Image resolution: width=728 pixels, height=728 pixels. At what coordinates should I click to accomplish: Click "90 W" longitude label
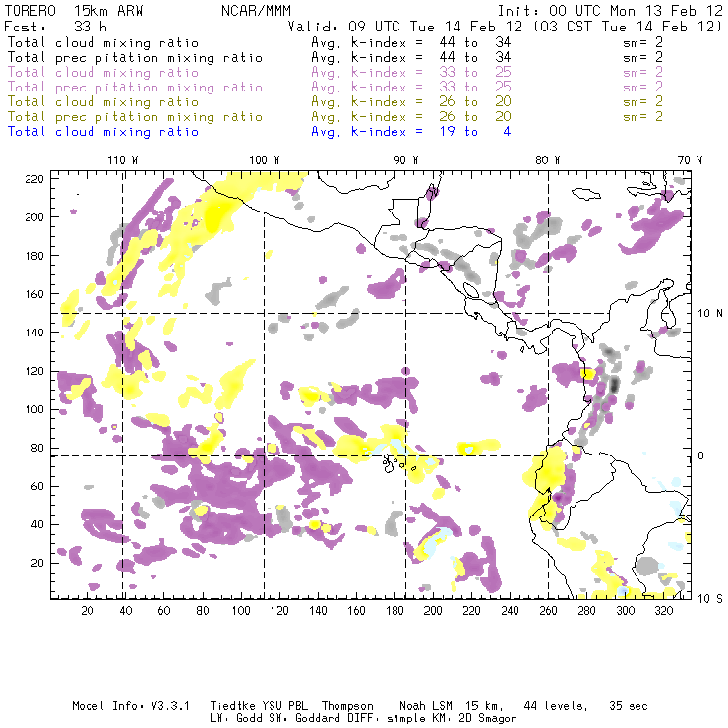pyautogui.click(x=405, y=160)
